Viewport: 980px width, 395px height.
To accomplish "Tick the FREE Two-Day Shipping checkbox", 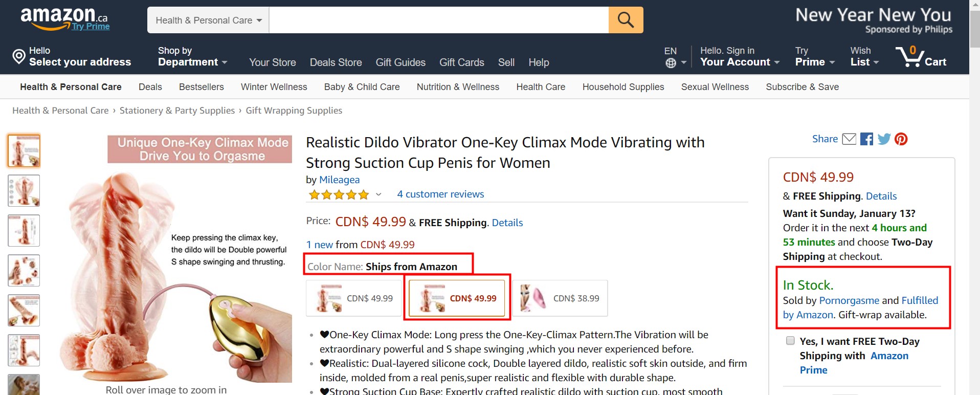I will pyautogui.click(x=790, y=341).
